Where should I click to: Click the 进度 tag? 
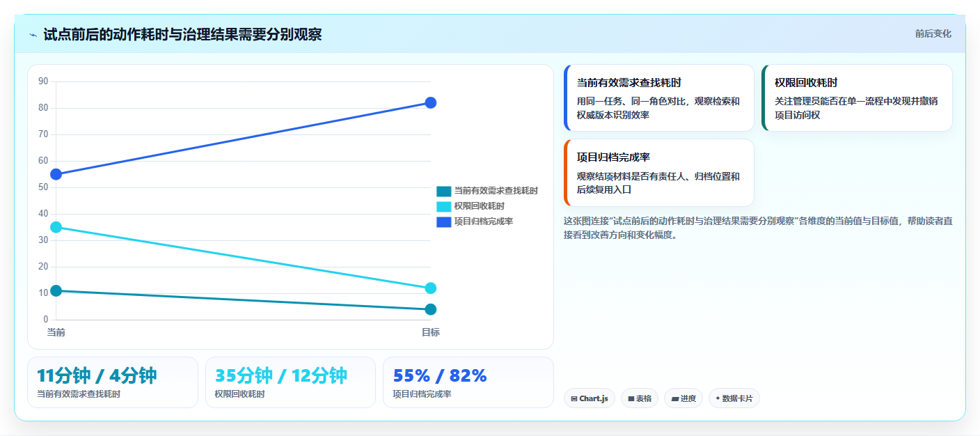(683, 398)
